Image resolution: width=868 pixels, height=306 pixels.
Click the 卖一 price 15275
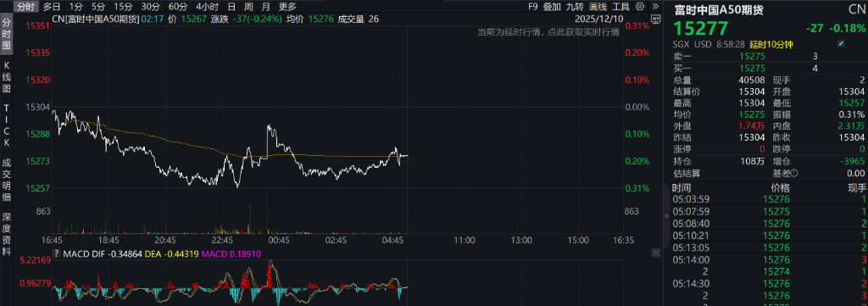(x=753, y=57)
